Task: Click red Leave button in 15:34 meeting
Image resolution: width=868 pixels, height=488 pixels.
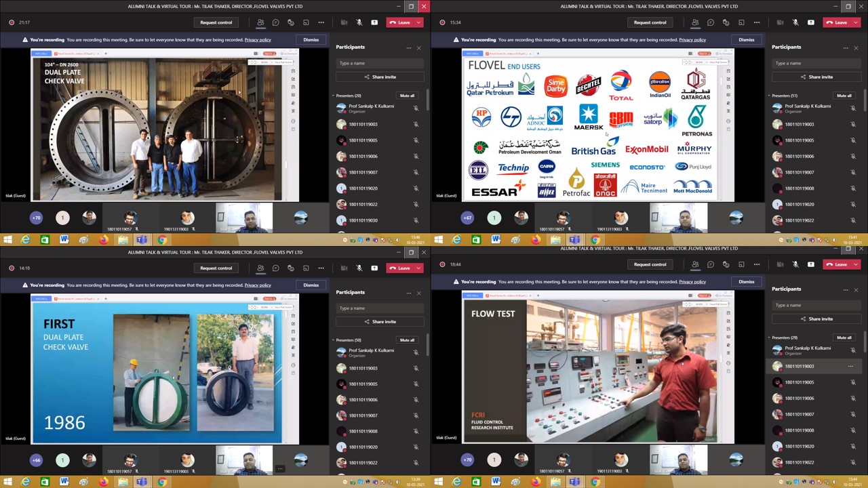Action: click(x=837, y=22)
